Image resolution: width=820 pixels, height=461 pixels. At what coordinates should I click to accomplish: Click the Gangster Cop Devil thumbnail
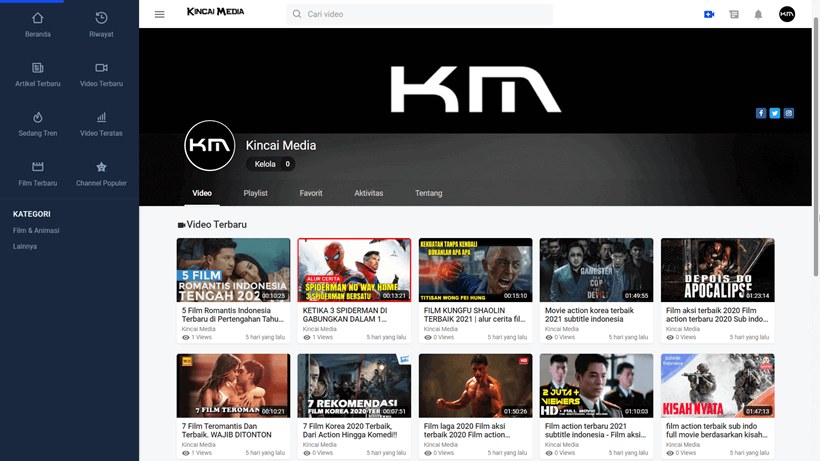(596, 270)
